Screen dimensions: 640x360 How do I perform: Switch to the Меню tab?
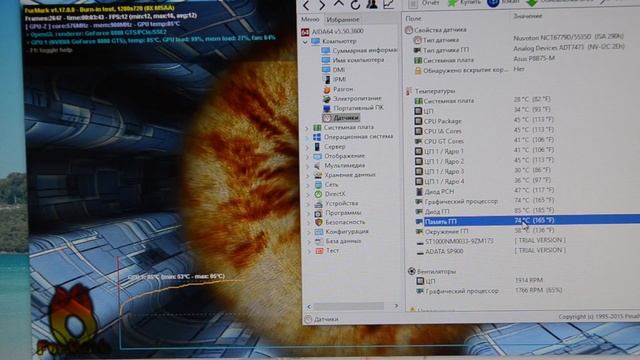[310, 19]
